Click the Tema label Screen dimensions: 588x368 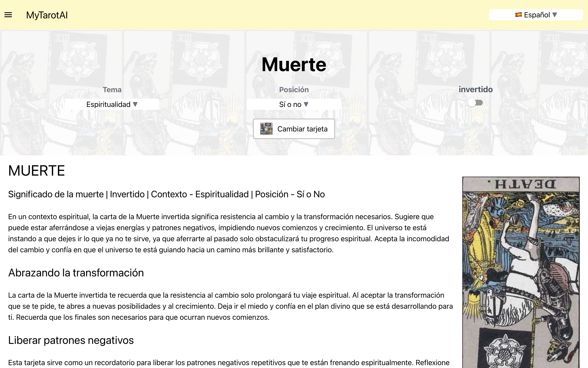click(x=112, y=90)
